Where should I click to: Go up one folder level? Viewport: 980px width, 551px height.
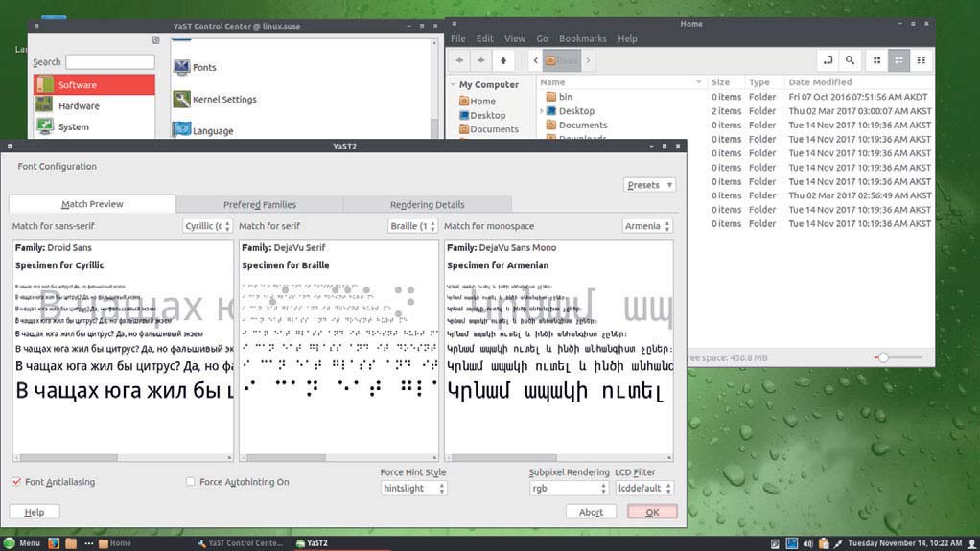pos(503,60)
